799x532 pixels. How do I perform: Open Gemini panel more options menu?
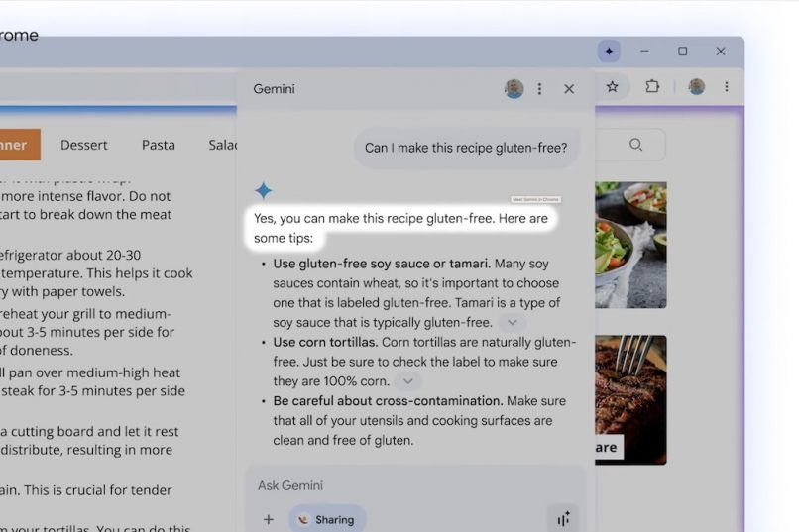pyautogui.click(x=539, y=89)
